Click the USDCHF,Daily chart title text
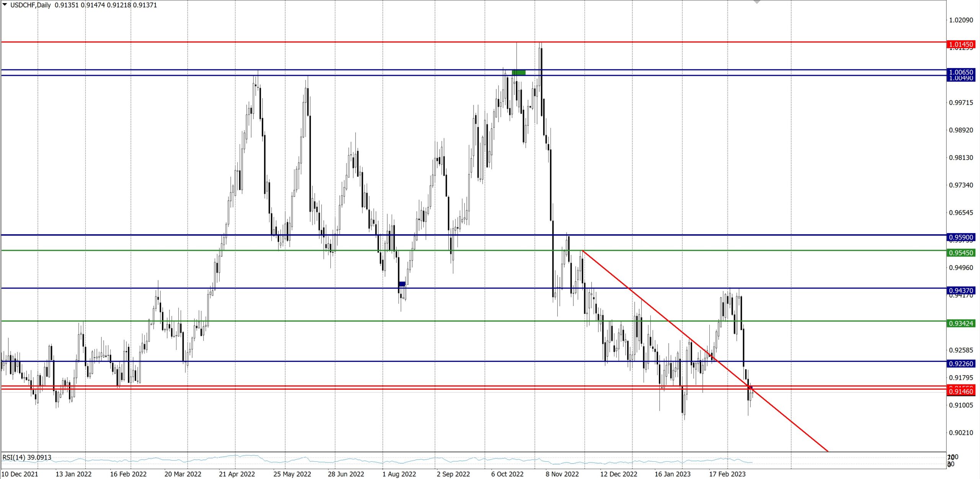The height and width of the screenshot is (479, 980). [x=30, y=5]
